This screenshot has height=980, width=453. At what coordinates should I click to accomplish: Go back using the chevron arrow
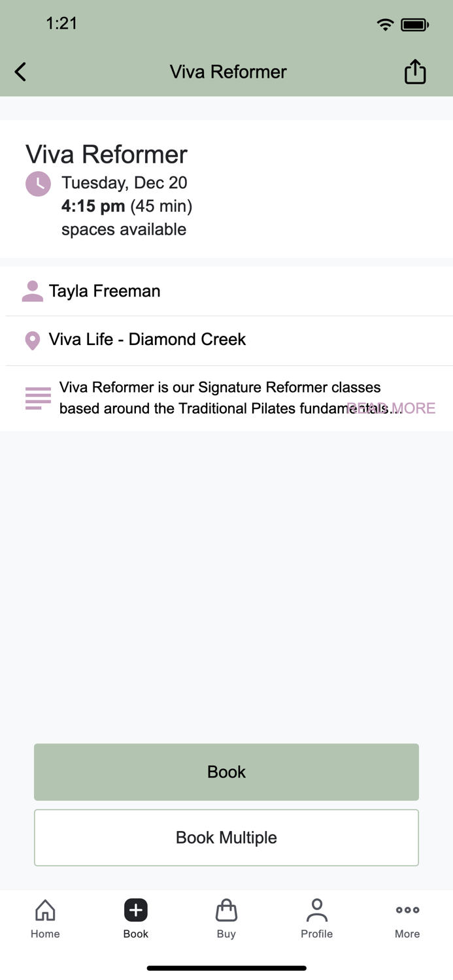coord(20,71)
